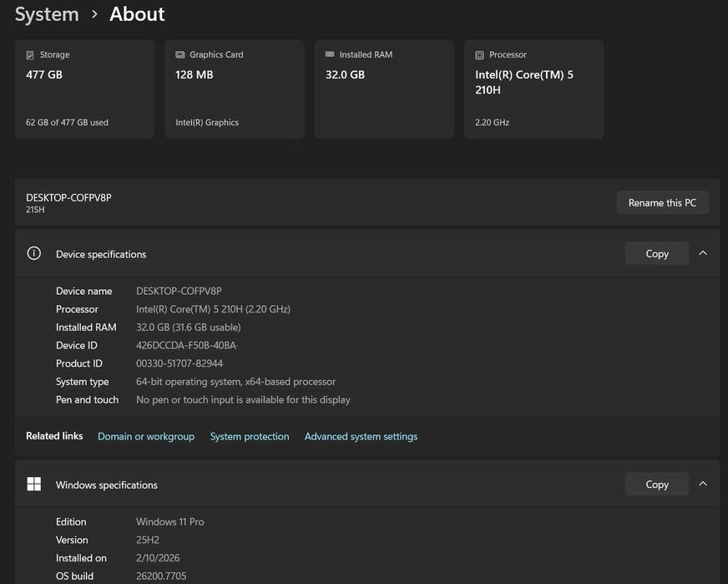Click the Storage disk icon
Image resolution: width=728 pixels, height=584 pixels.
[x=30, y=55]
